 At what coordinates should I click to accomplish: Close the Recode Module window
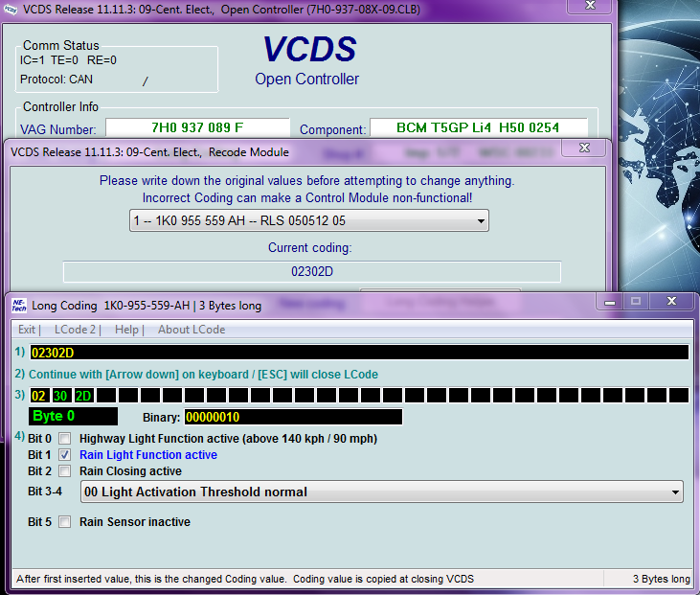[584, 148]
